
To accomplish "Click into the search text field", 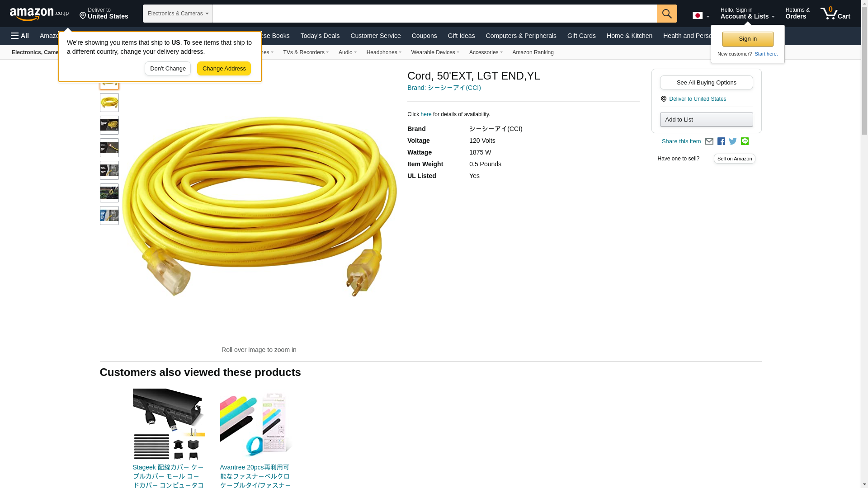I will click(434, 14).
